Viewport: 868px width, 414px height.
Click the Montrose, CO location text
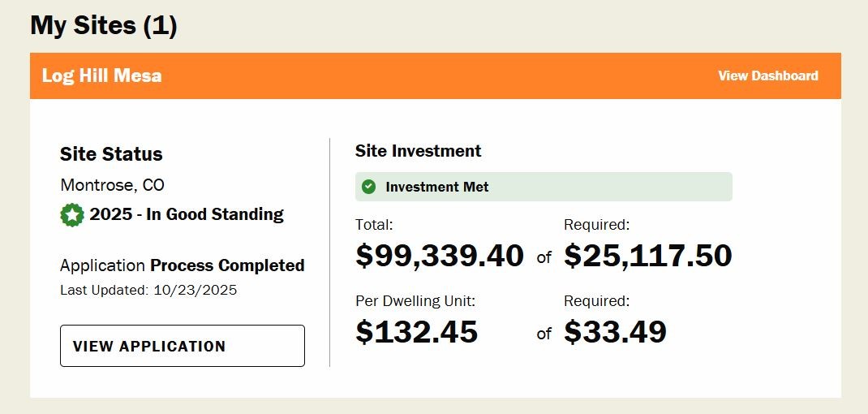click(x=112, y=185)
